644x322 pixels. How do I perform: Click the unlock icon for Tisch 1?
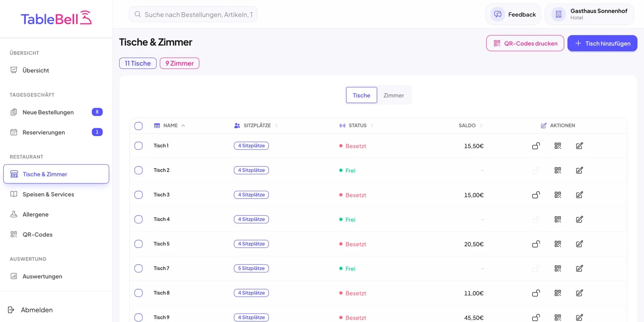coord(536,146)
